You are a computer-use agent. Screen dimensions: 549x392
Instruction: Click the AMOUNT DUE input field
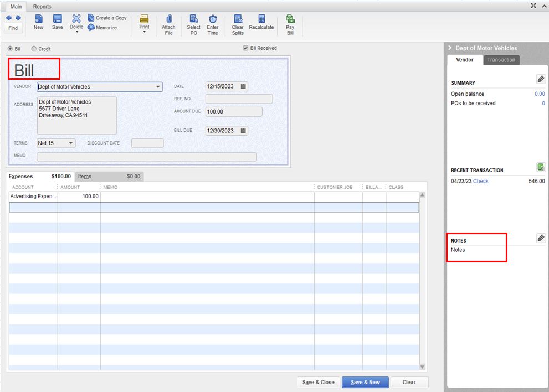(233, 112)
